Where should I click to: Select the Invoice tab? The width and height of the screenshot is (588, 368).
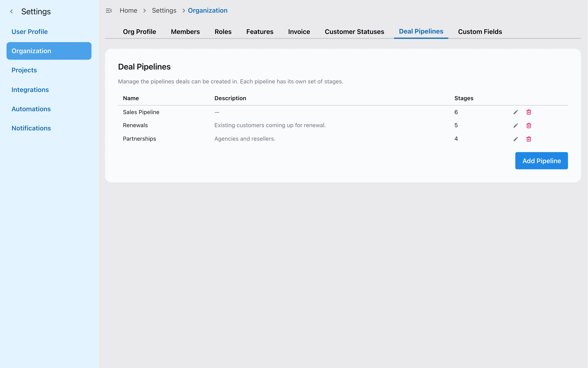[x=299, y=32]
